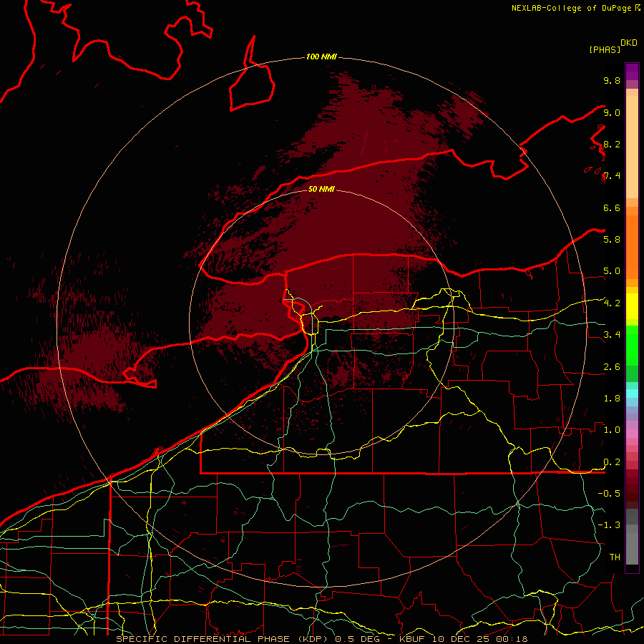Click the DKD label above the color scale
This screenshot has height=644, width=644.
pos(629,43)
